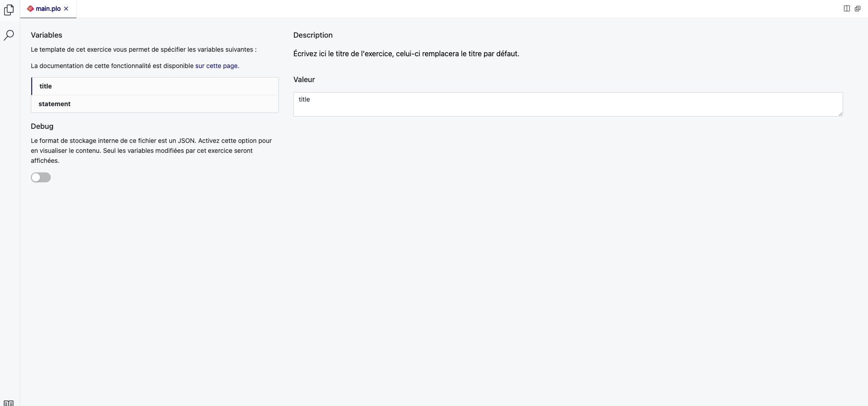Click the 'Le template de cet exercice' sentence
Image resolution: width=868 pixels, height=406 pixels.
click(x=144, y=49)
